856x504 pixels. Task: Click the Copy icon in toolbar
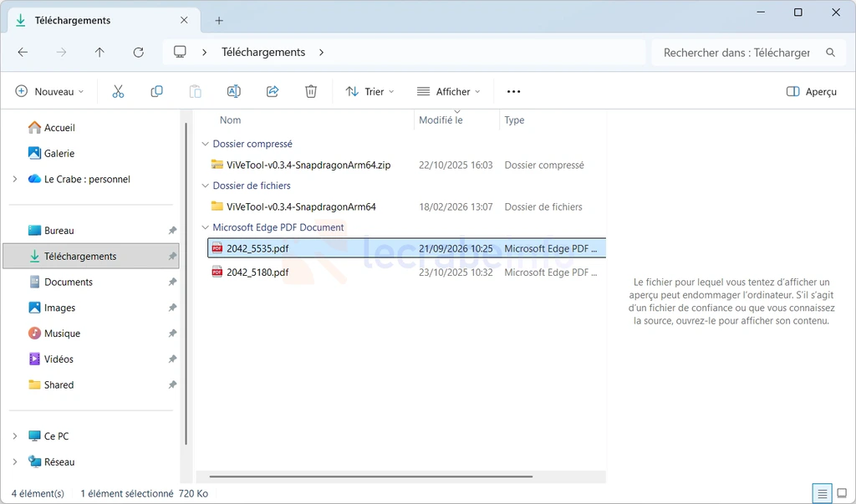(156, 91)
